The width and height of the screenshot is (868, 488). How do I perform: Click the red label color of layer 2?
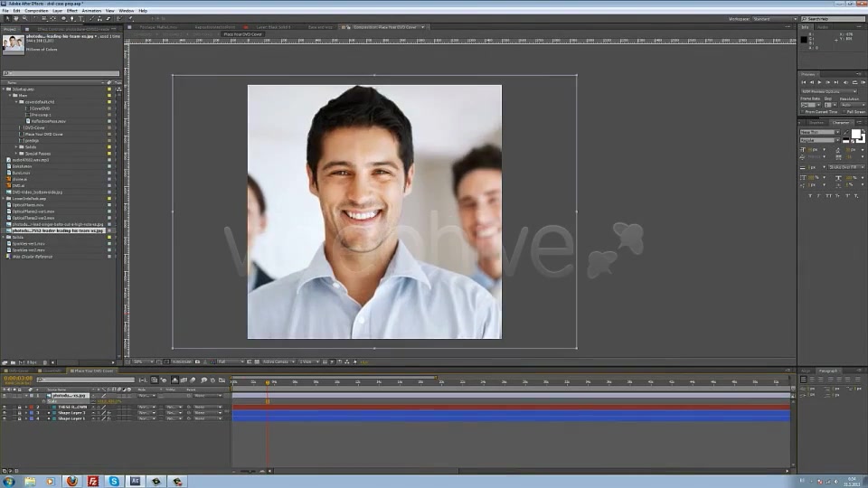click(31, 408)
